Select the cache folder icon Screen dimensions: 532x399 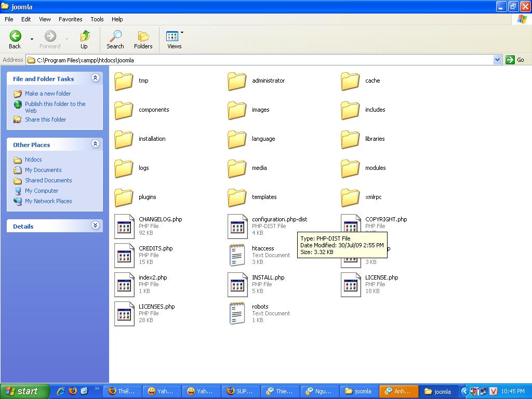point(350,81)
